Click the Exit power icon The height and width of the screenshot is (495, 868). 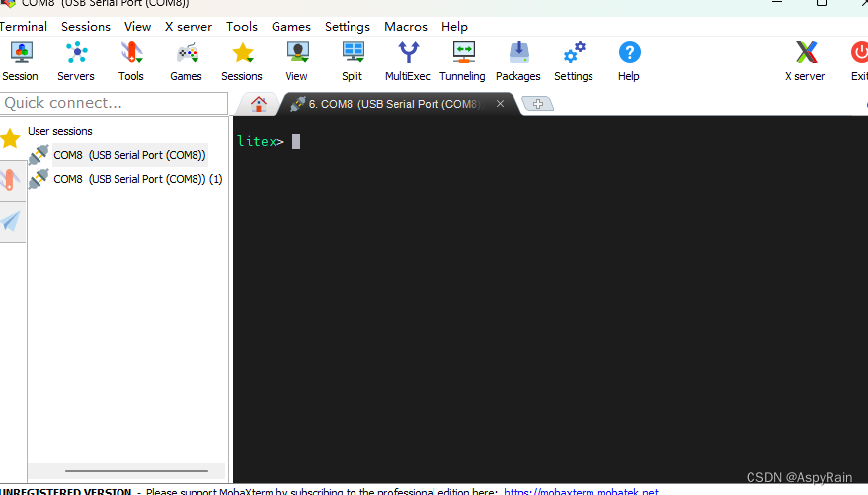coord(860,53)
